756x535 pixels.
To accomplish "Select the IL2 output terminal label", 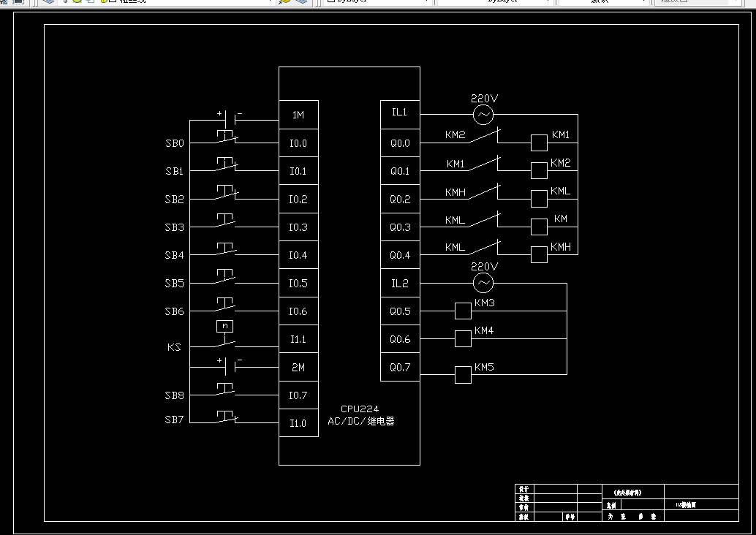I will (400, 283).
